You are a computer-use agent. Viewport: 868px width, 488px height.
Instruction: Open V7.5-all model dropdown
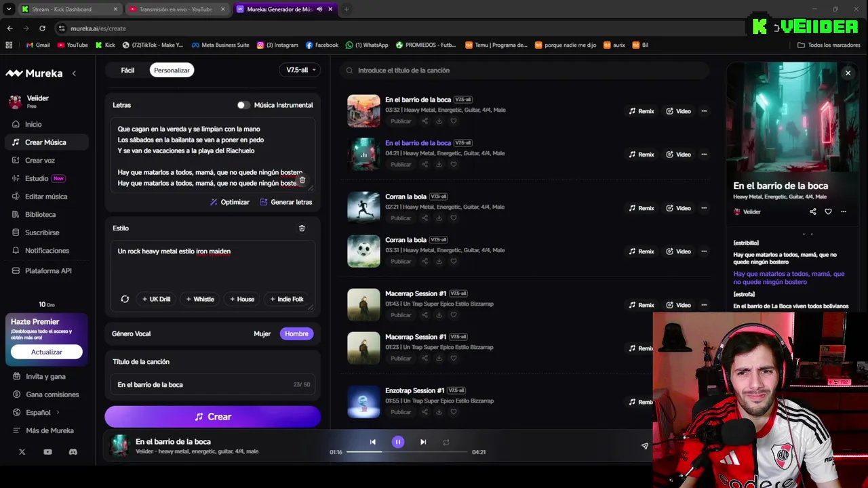click(x=300, y=70)
